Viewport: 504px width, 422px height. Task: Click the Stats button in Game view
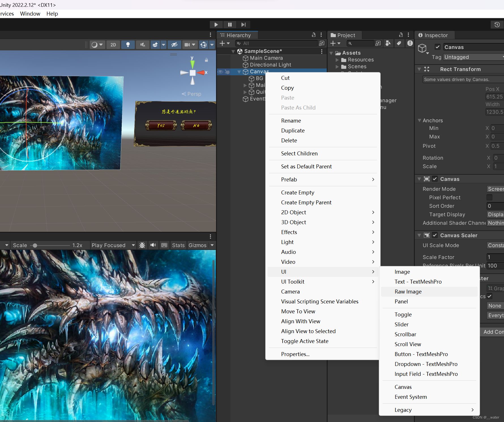pos(178,245)
